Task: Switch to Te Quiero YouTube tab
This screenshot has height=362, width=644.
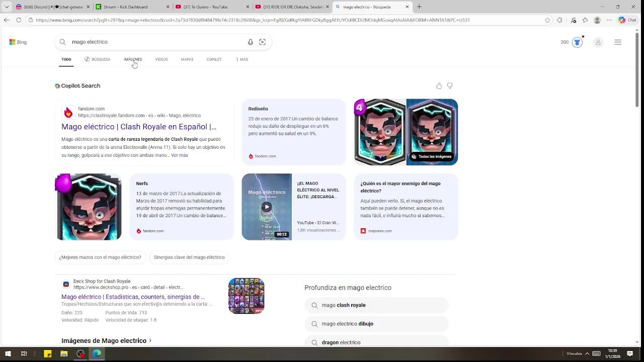Action: pyautogui.click(x=211, y=7)
